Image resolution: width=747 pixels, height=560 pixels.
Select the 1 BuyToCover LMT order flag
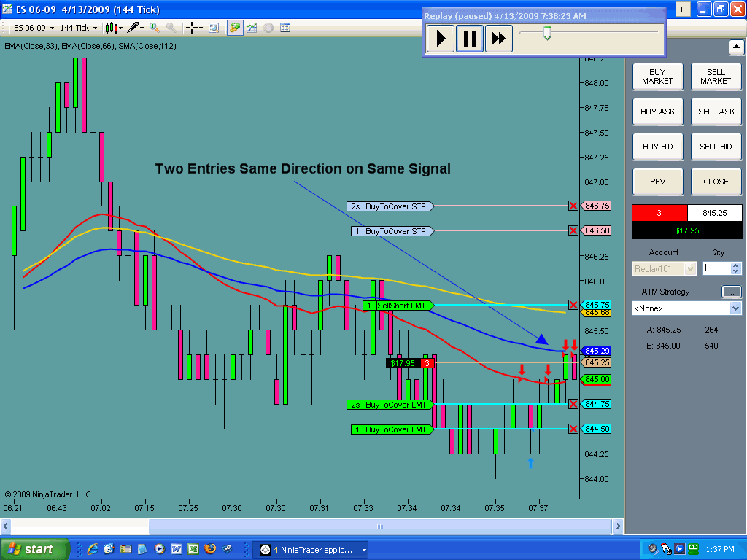392,429
